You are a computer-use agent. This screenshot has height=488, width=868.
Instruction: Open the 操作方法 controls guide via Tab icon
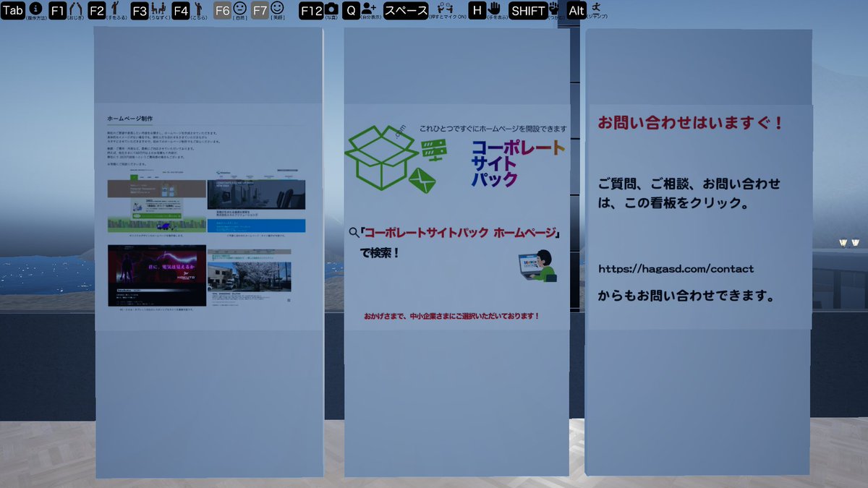(13, 10)
